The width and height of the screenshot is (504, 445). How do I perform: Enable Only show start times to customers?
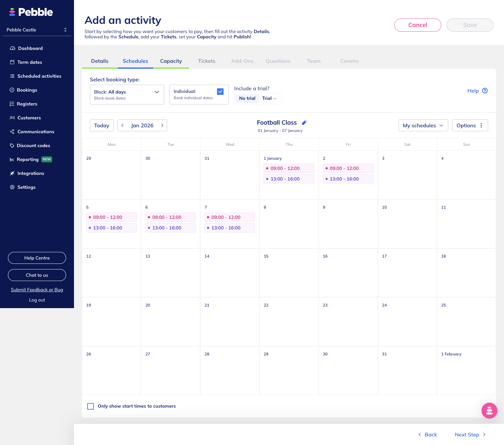coord(90,406)
